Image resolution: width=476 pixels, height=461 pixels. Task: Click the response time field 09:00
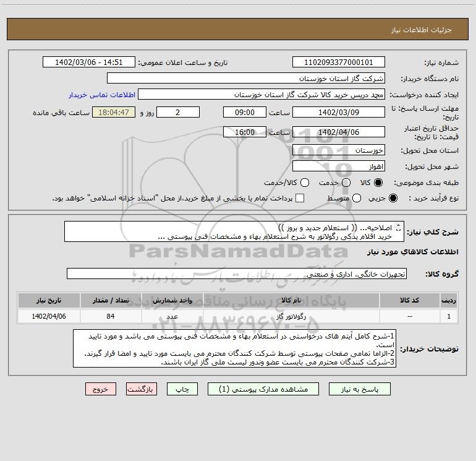point(245,112)
